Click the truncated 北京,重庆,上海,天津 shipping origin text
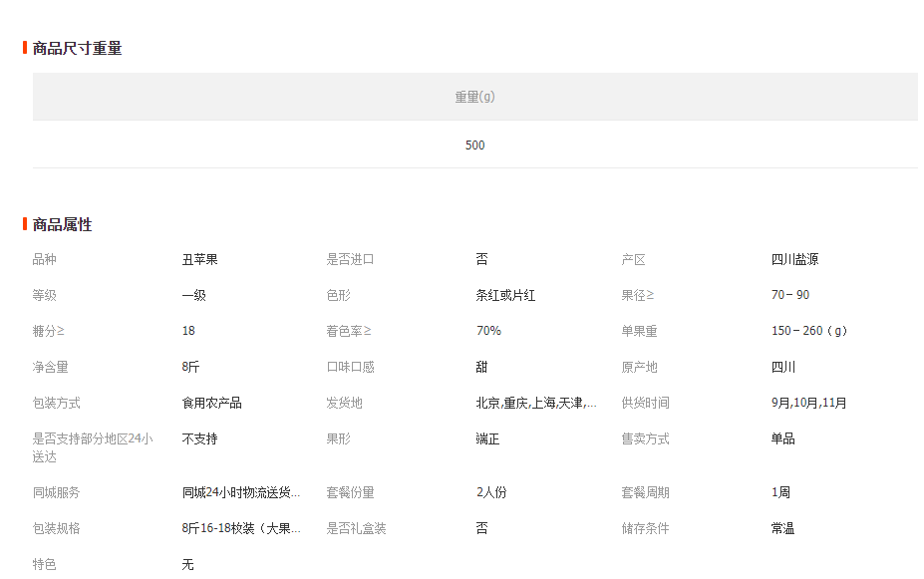Screen dimensions: 924x579 point(535,403)
